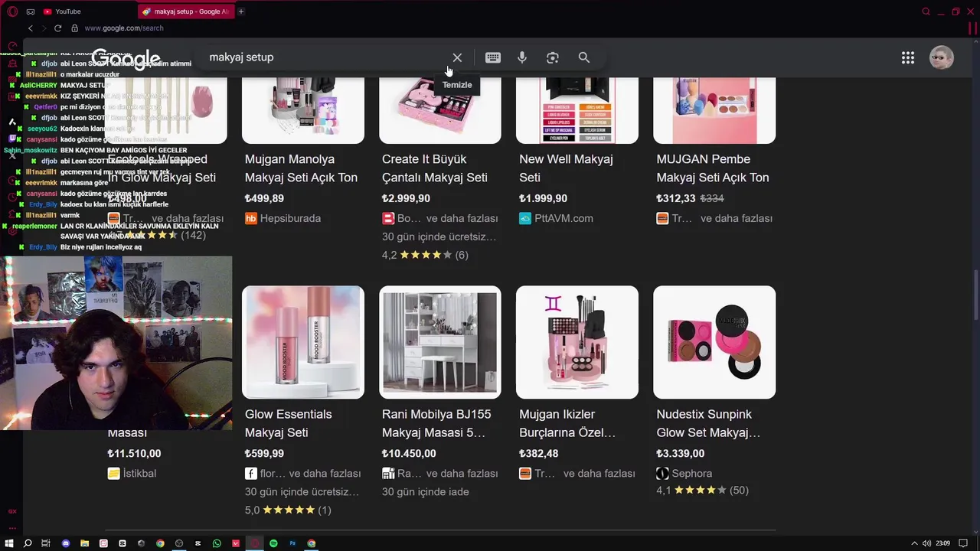Click '30 gün içinde iade' text
This screenshot has height=551, width=980.
click(425, 492)
